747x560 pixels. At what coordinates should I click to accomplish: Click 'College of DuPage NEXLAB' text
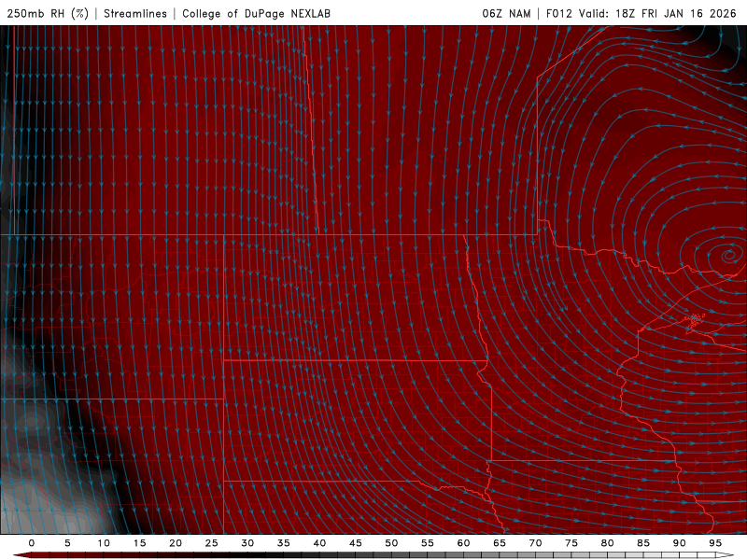click(256, 13)
